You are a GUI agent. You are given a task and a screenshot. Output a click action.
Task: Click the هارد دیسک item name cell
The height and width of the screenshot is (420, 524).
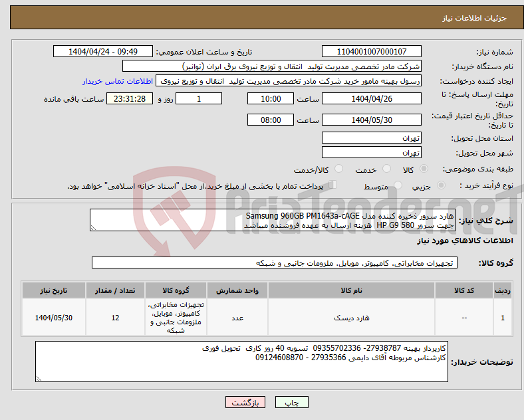pyautogui.click(x=351, y=318)
